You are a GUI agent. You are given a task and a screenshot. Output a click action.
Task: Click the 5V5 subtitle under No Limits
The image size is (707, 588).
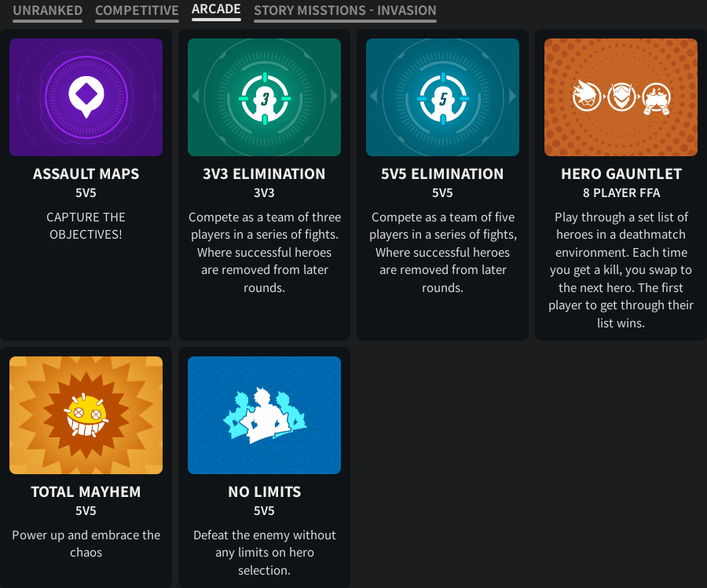pos(264,510)
